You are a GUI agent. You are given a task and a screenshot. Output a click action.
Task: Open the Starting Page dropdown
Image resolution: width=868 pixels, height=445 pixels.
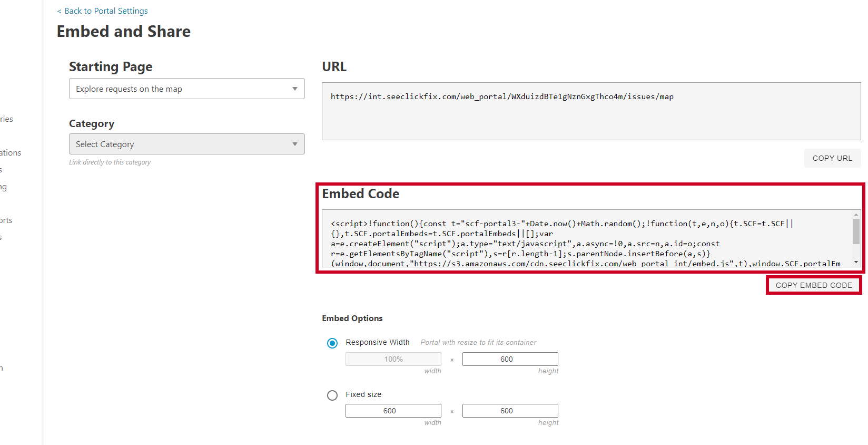tap(187, 89)
